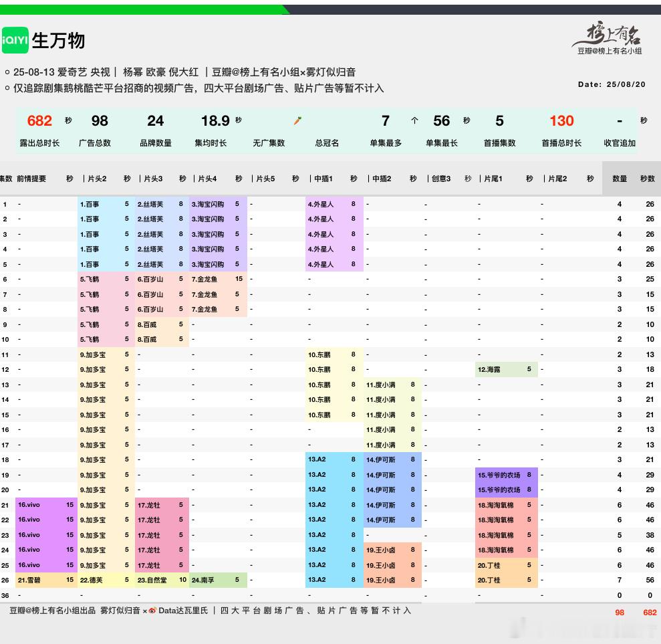The width and height of the screenshot is (661, 644).
Task: Click the 片头5 column header
Action: [265, 179]
